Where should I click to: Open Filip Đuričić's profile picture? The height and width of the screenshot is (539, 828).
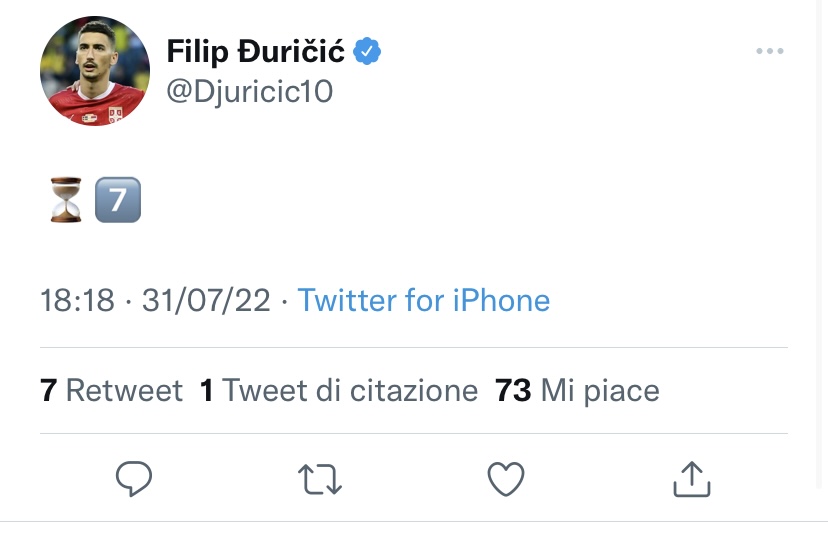95,70
